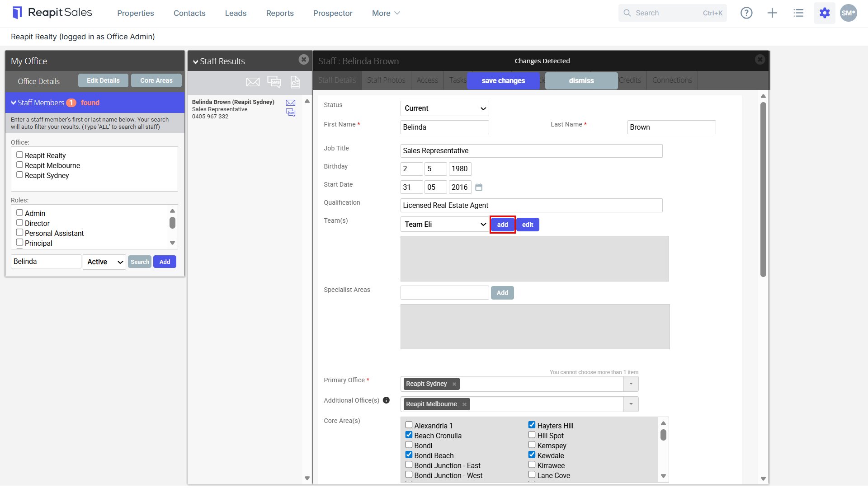The image size is (868, 488).
Task: Click the save changes button
Action: (503, 81)
